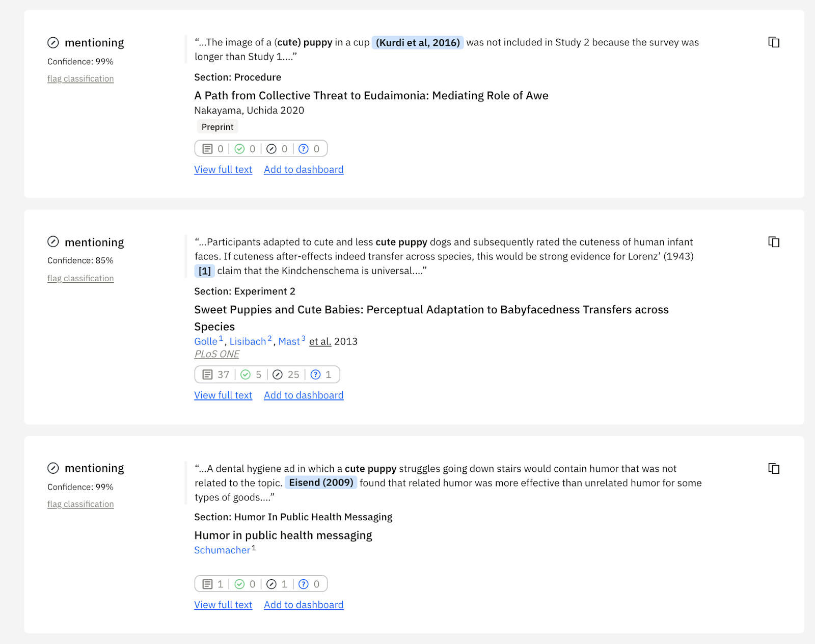The image size is (815, 644).
Task: Click supporting count icon for Sweet Puppies paper
Action: click(246, 375)
